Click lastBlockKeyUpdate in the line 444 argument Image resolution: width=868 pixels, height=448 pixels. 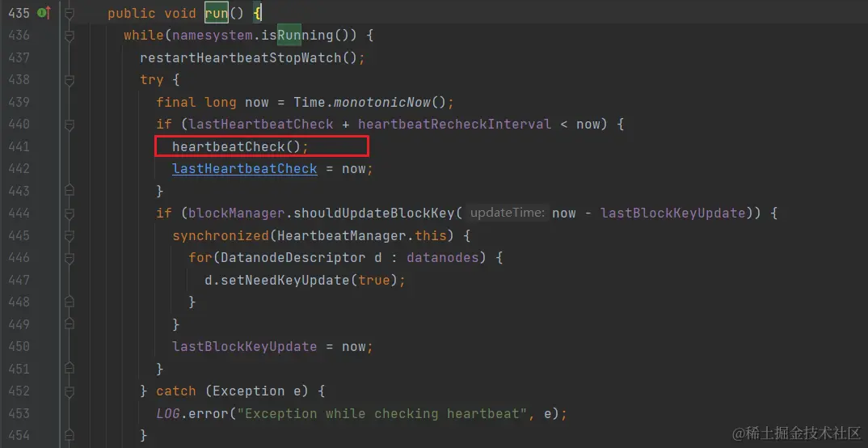point(673,213)
